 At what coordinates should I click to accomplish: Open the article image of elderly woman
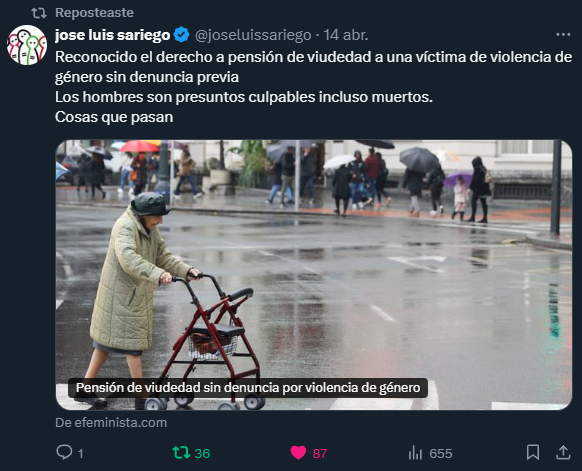[314, 275]
